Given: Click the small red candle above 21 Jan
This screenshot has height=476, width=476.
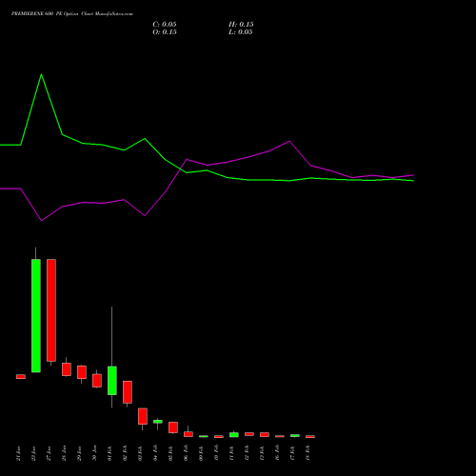Looking at the screenshot, I should tap(21, 377).
